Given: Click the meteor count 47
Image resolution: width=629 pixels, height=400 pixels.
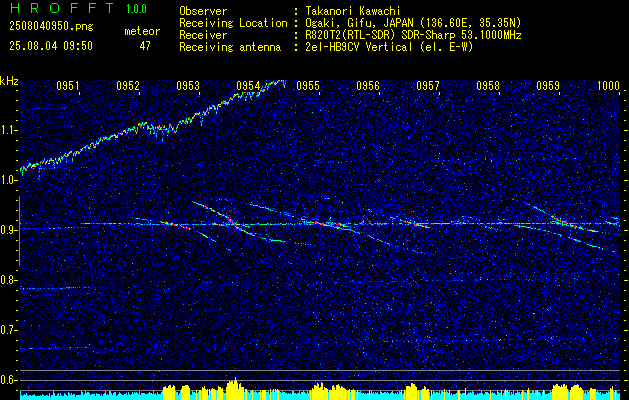Looking at the screenshot, I should tap(145, 46).
